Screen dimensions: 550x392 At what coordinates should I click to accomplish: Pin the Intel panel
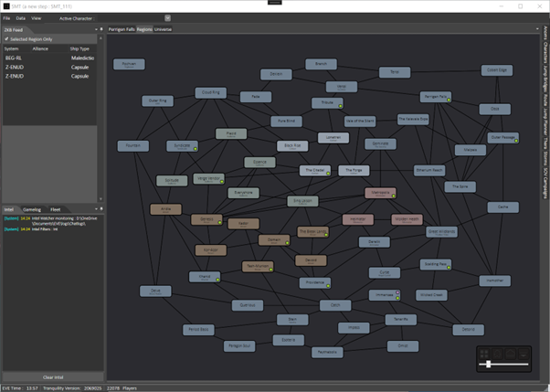pos(100,209)
